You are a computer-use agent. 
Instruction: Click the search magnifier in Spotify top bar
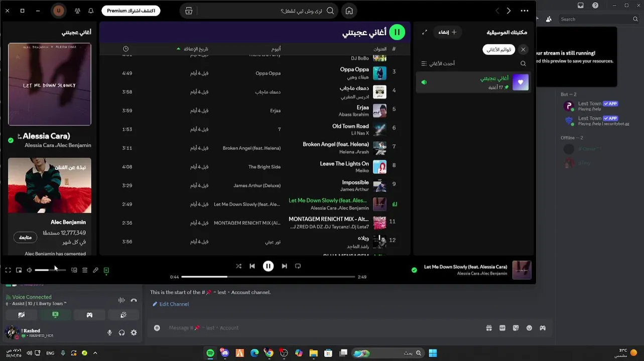coord(330,11)
